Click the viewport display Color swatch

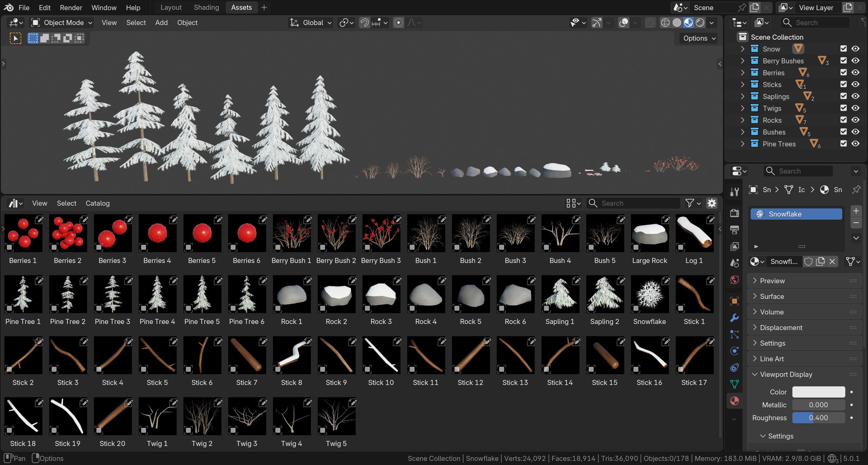point(818,392)
